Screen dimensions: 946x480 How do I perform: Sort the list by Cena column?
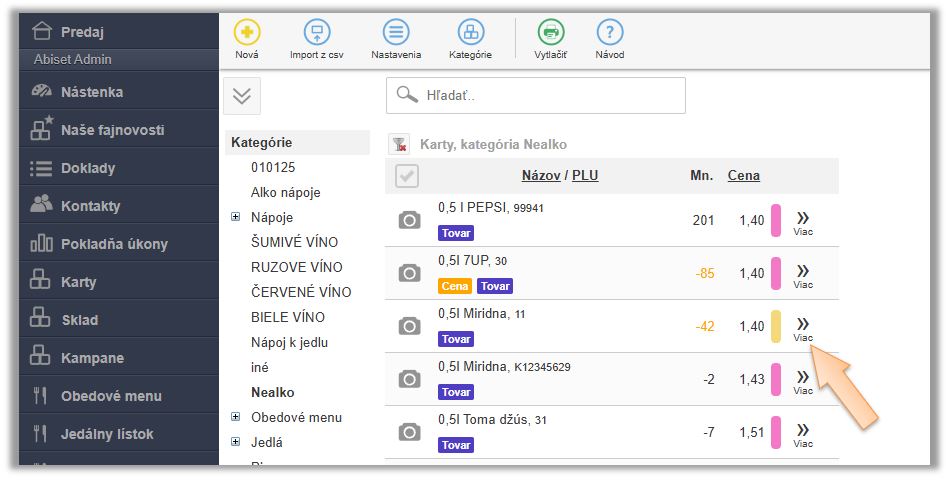(x=743, y=176)
